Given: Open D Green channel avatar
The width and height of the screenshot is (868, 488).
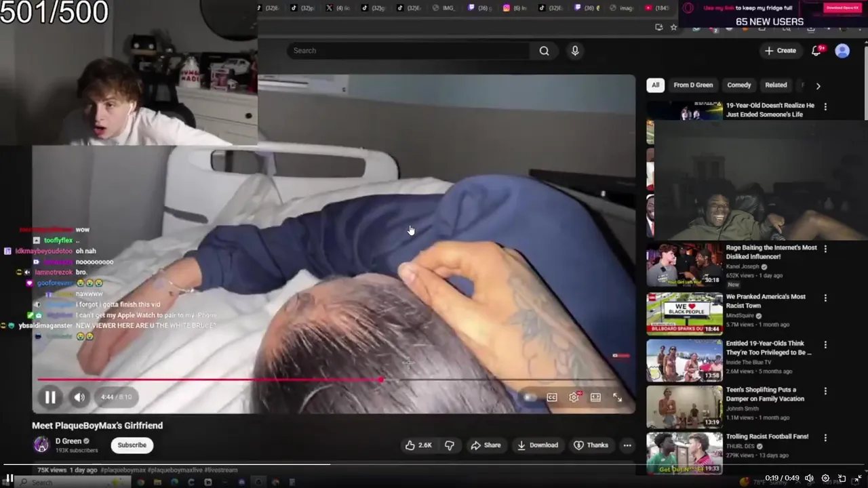Looking at the screenshot, I should click(42, 445).
